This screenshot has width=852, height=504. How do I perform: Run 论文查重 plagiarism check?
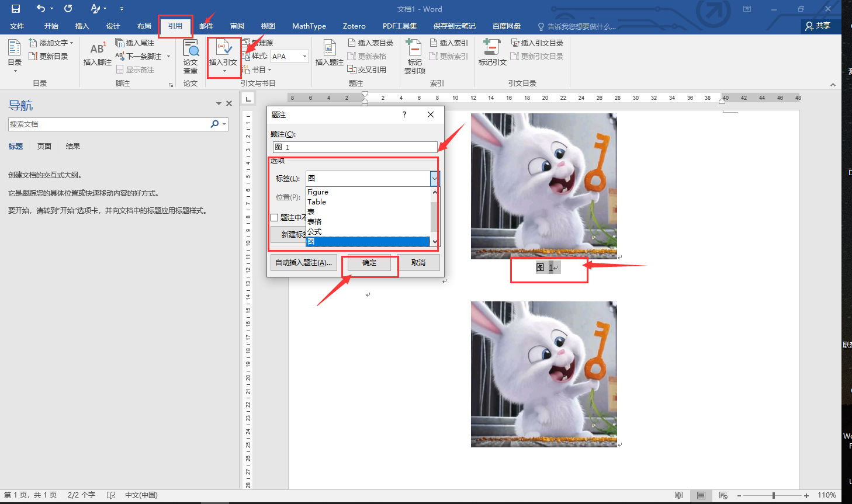191,57
